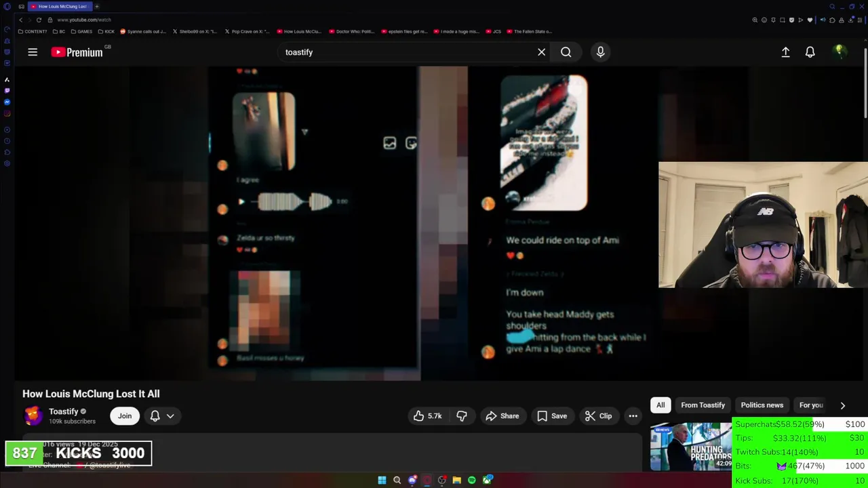Open Instagram in the browser sidebar

(7, 113)
